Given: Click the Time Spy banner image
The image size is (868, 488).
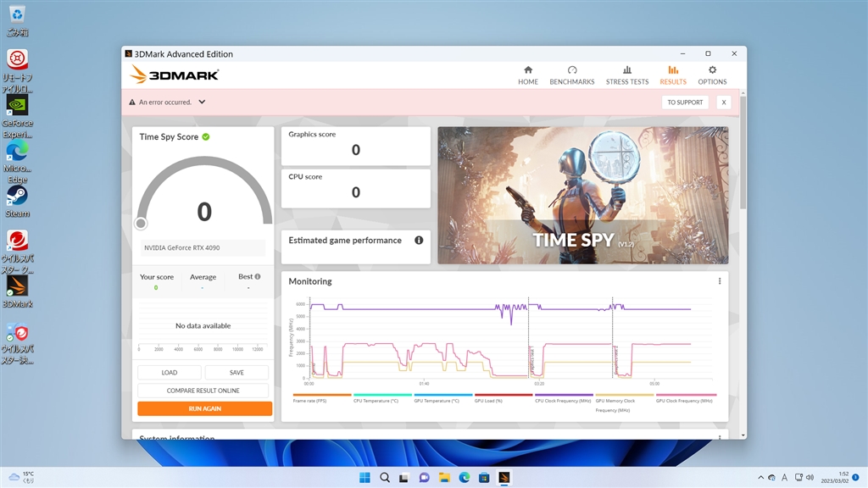Looking at the screenshot, I should tap(583, 196).
